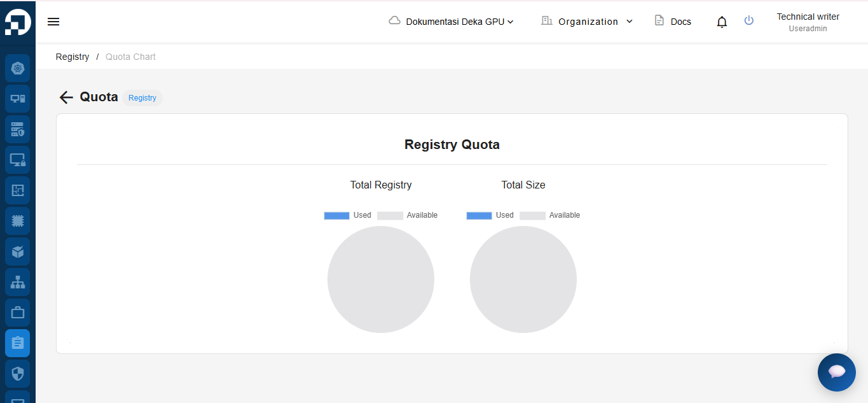Click the Kubernetes helm wheel sidebar icon
This screenshot has height=403, width=868.
(x=18, y=68)
